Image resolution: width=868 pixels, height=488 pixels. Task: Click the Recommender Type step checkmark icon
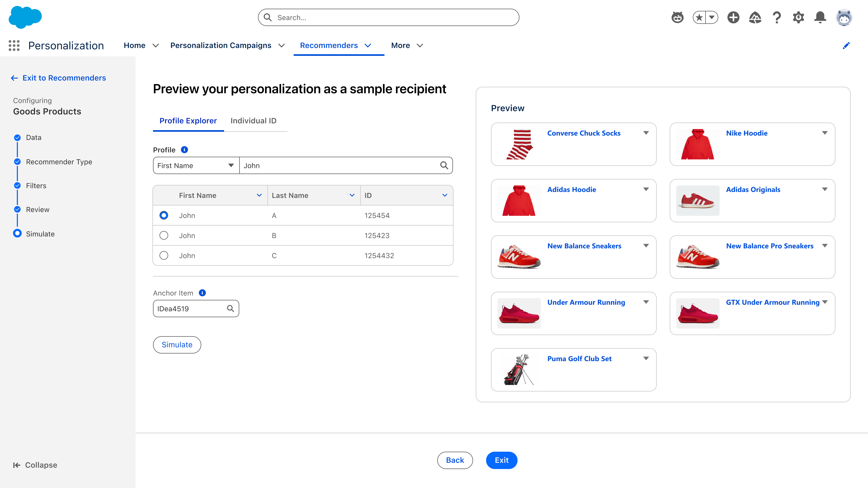[17, 162]
